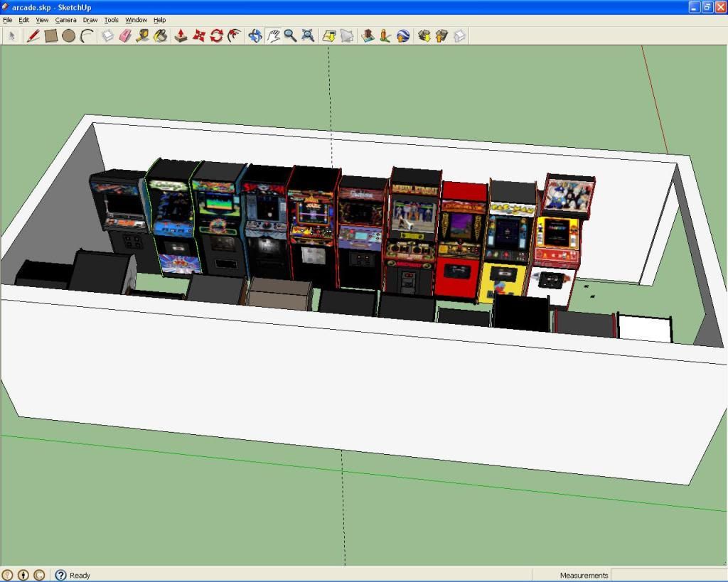Open the Tools menu

pos(110,20)
